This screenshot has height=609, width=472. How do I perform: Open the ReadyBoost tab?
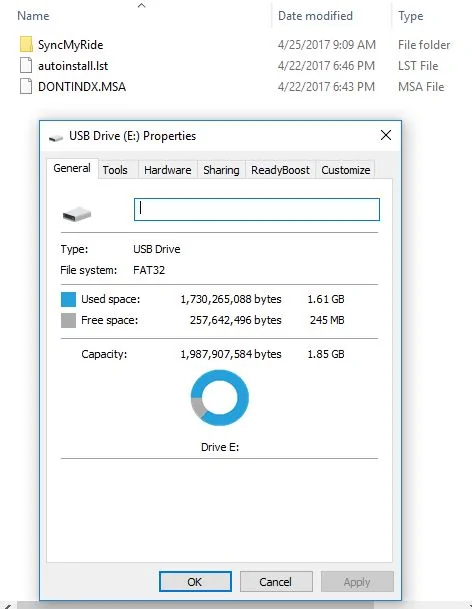click(x=280, y=170)
